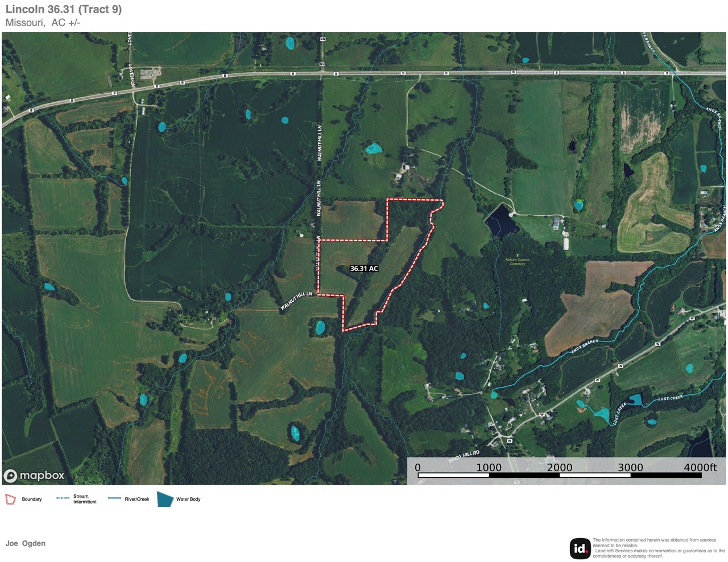
Task: Click the intermittent stream legend line
Action: pos(63,499)
